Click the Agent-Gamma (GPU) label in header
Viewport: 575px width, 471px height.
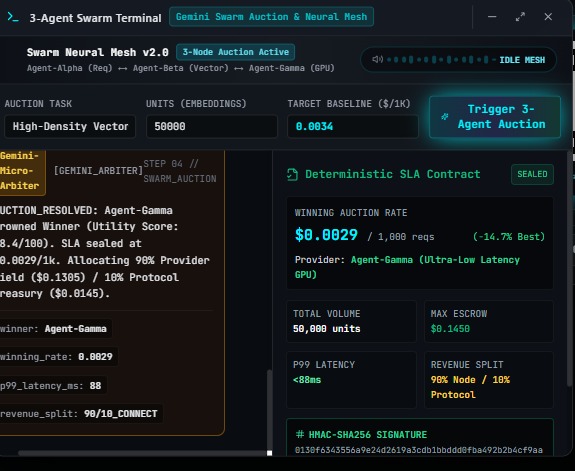(x=292, y=68)
